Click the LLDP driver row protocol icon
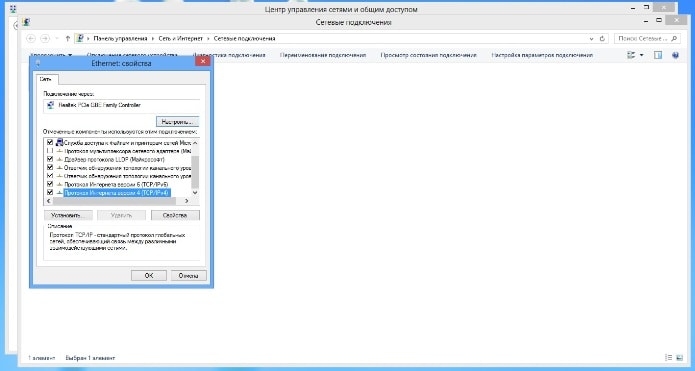This screenshot has height=371, width=695. 60,159
